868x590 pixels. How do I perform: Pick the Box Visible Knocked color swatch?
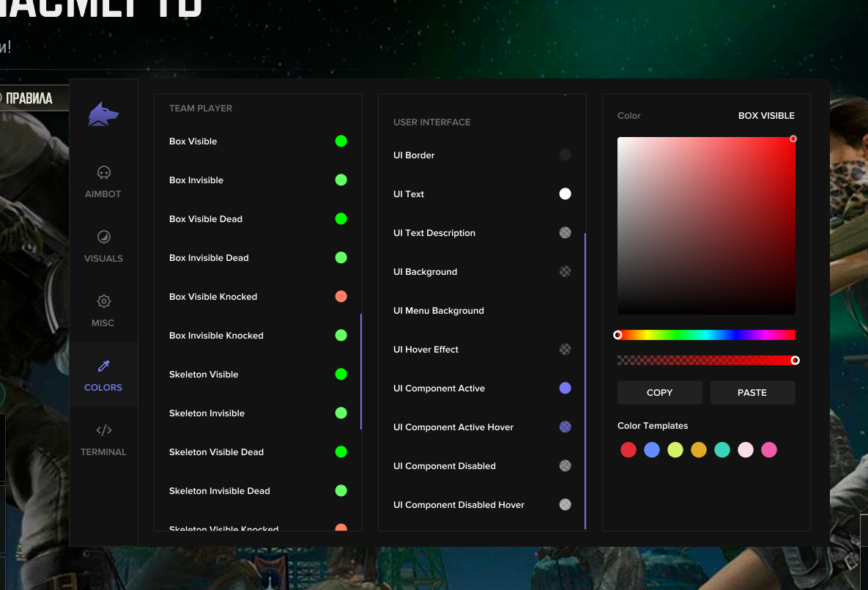click(x=341, y=296)
